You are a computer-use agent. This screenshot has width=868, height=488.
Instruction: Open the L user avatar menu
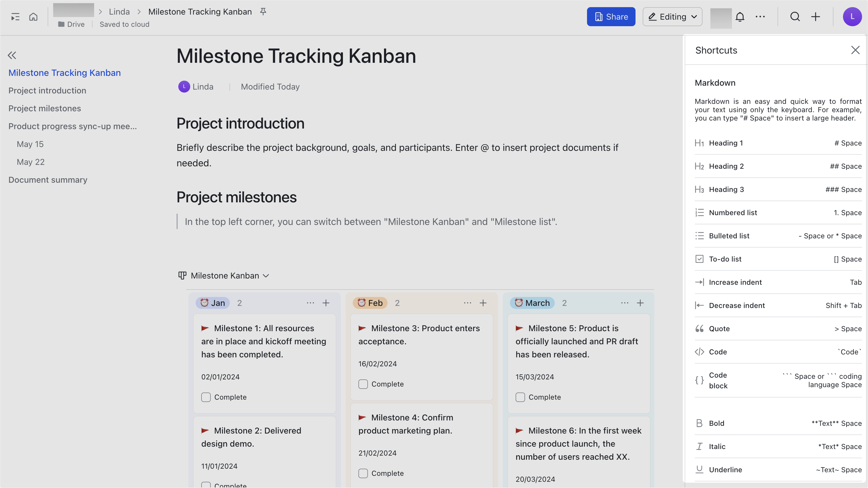852,17
